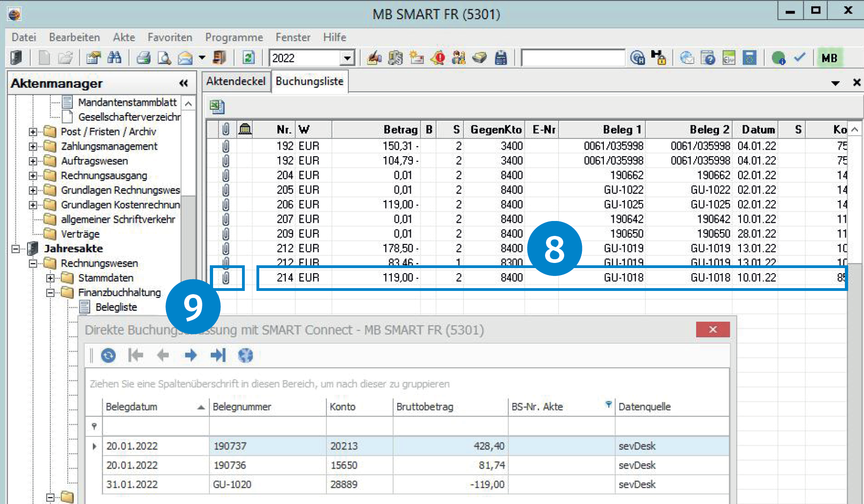The height and width of the screenshot is (504, 864).
Task: Click the paperclip attachment in row Nr. 214
Action: tap(226, 278)
